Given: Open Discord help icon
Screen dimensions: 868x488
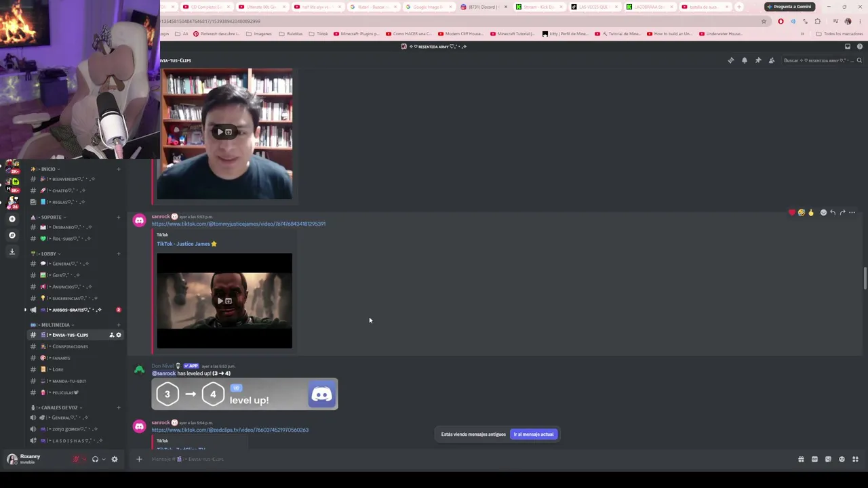Looking at the screenshot, I should pos(859,47).
